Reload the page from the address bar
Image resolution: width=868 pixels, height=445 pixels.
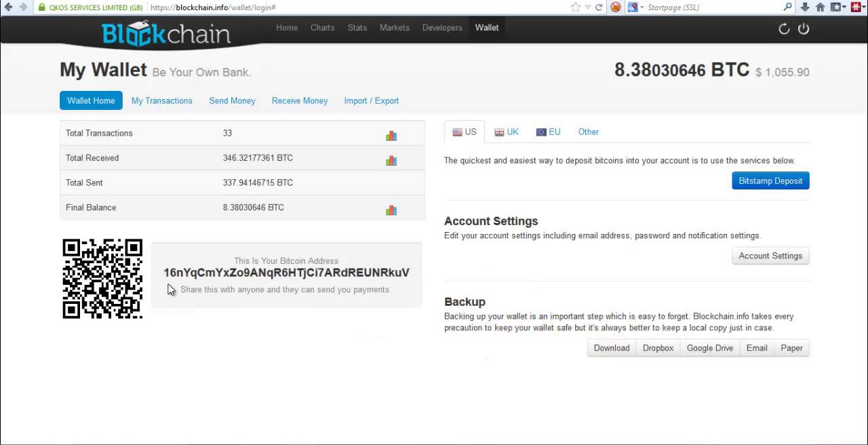coord(599,7)
